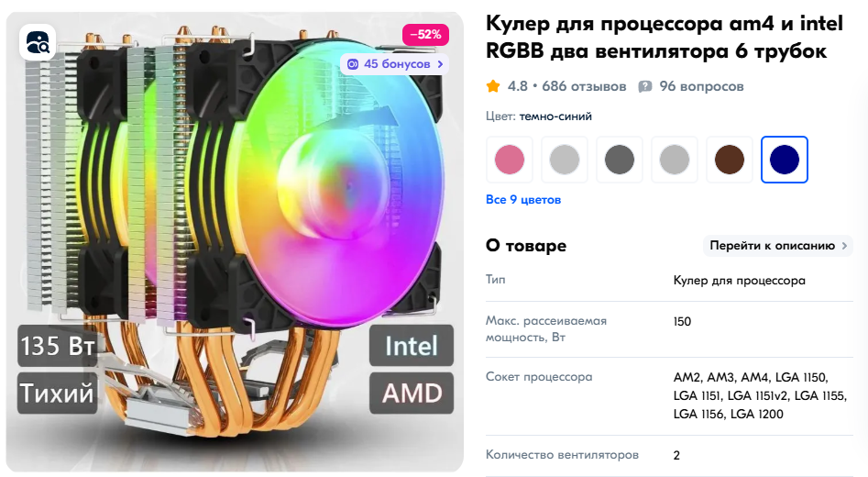
Task: Click the questions speech bubble icon
Action: click(645, 87)
